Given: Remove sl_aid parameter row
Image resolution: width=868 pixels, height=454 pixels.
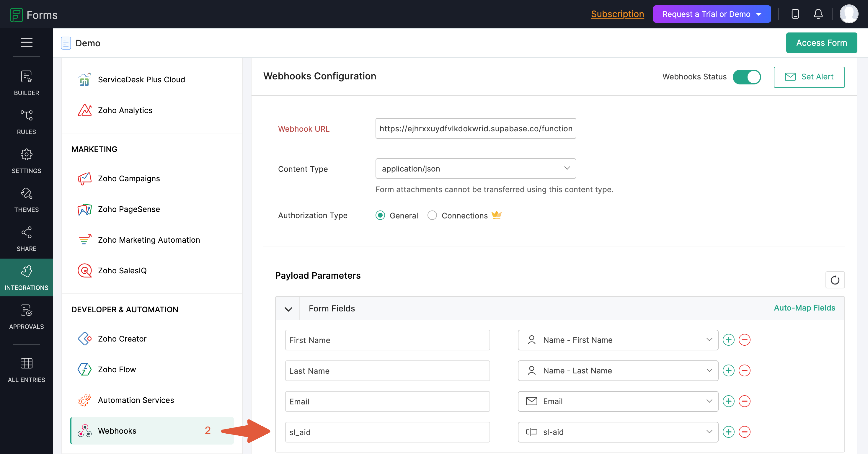Looking at the screenshot, I should click(744, 432).
